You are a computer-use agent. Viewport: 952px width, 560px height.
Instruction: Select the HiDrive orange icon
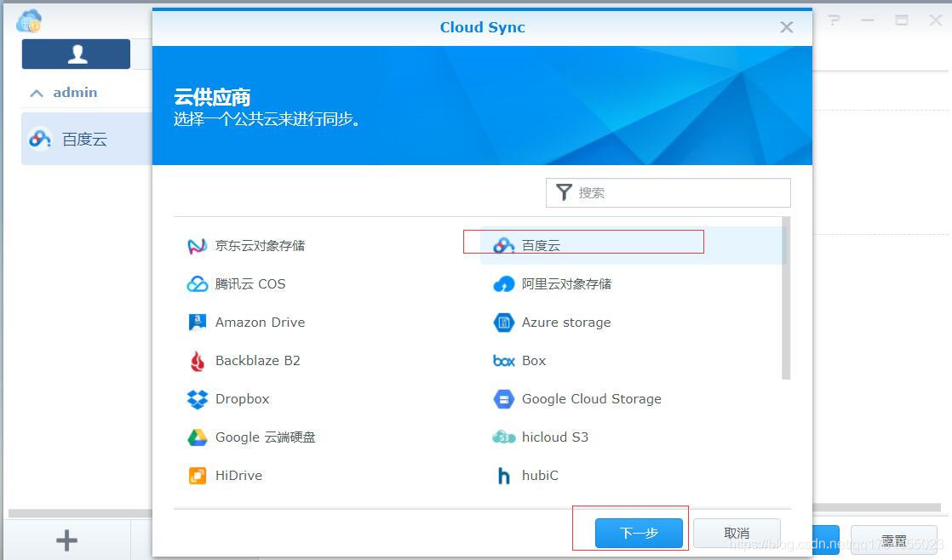[197, 475]
